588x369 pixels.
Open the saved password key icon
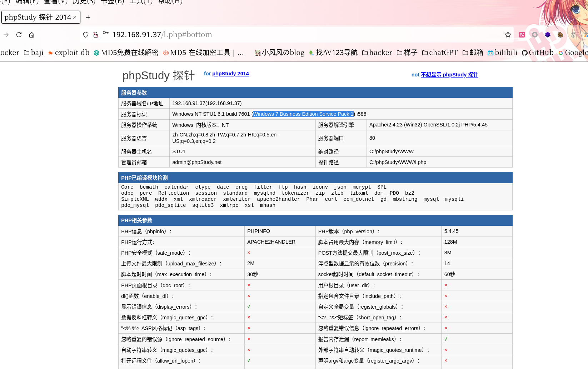tap(106, 33)
